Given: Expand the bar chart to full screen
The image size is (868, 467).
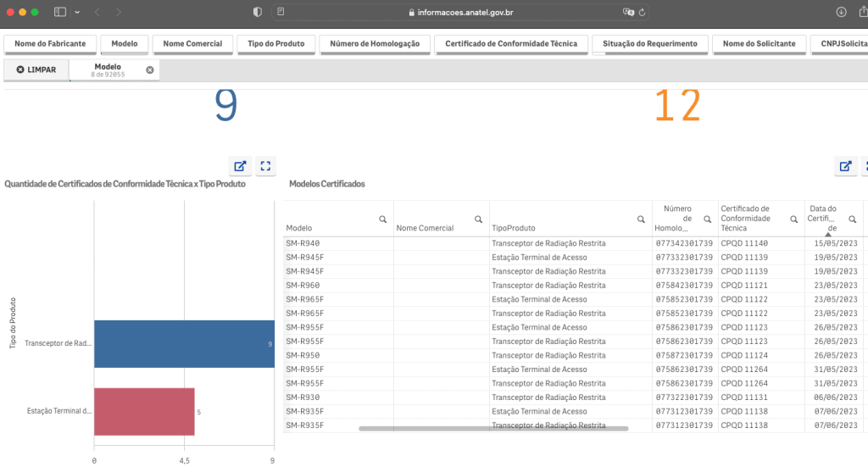Looking at the screenshot, I should pyautogui.click(x=265, y=166).
